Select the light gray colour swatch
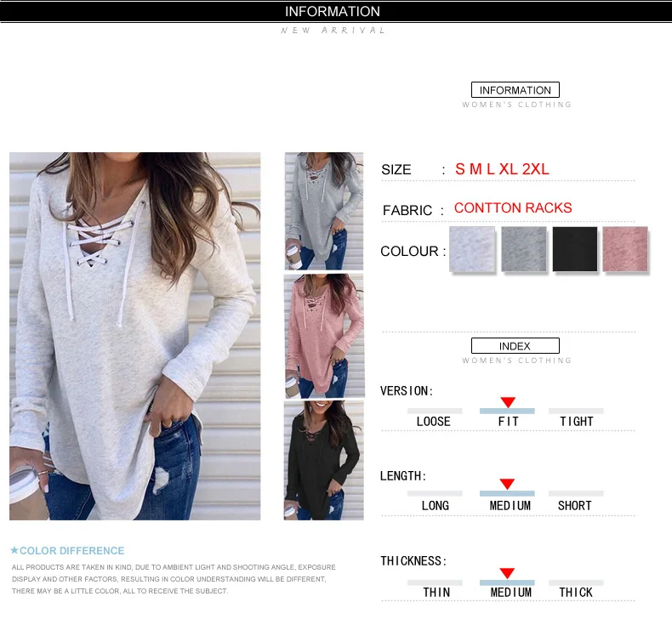Image resolution: width=672 pixels, height=619 pixels. (472, 249)
